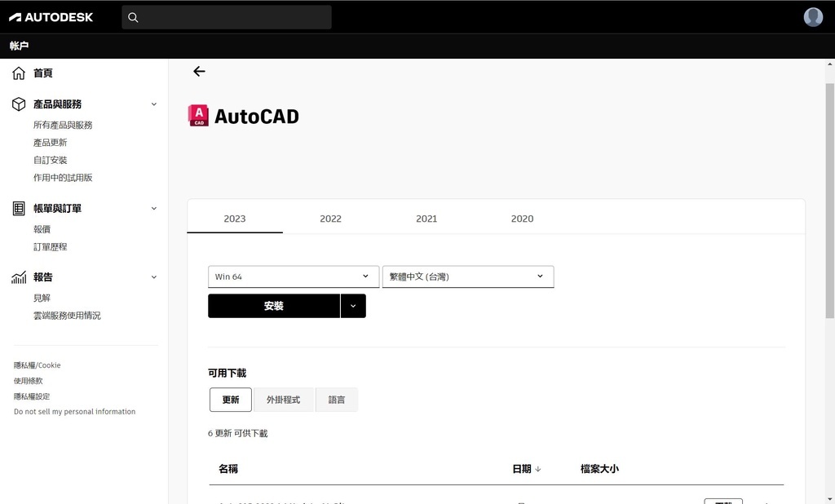Image resolution: width=835 pixels, height=504 pixels.
Task: Switch to the 2023 version tab
Action: point(235,219)
